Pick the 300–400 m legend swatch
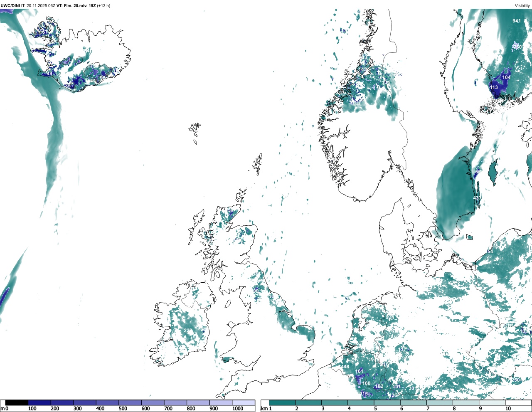Screen dimensions: 532x412 tap(85, 402)
